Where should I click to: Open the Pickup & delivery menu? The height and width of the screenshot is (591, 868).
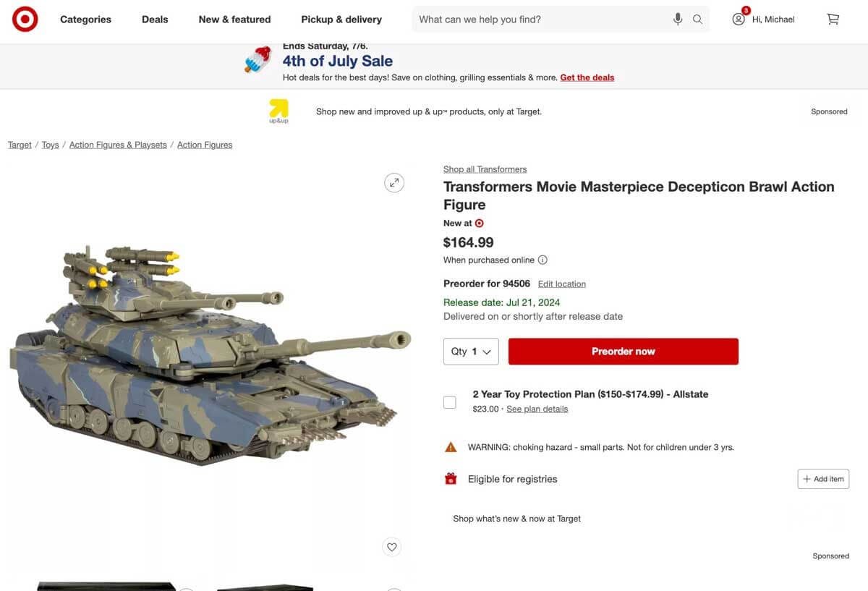coord(341,20)
